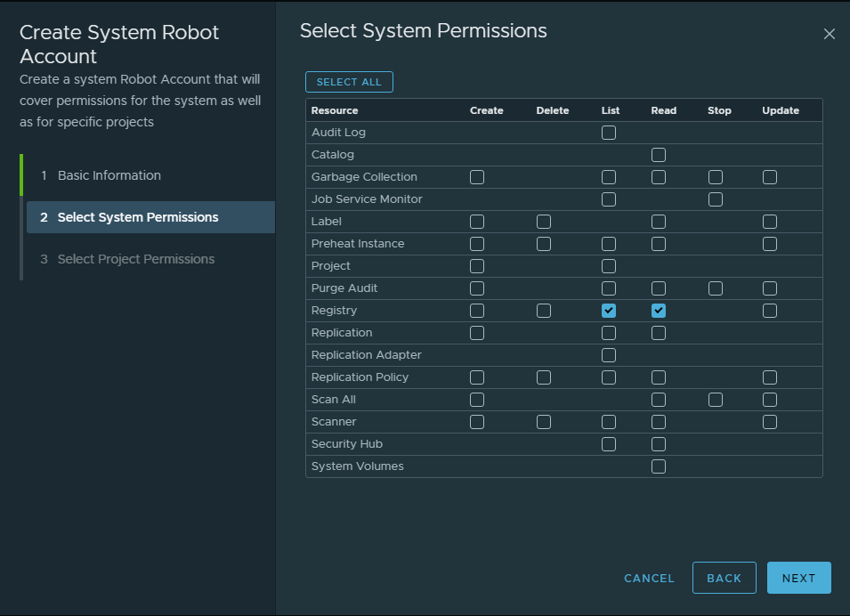Check Job Service Monitor Stop checkbox
Screen dimensions: 850x616
coord(716,199)
